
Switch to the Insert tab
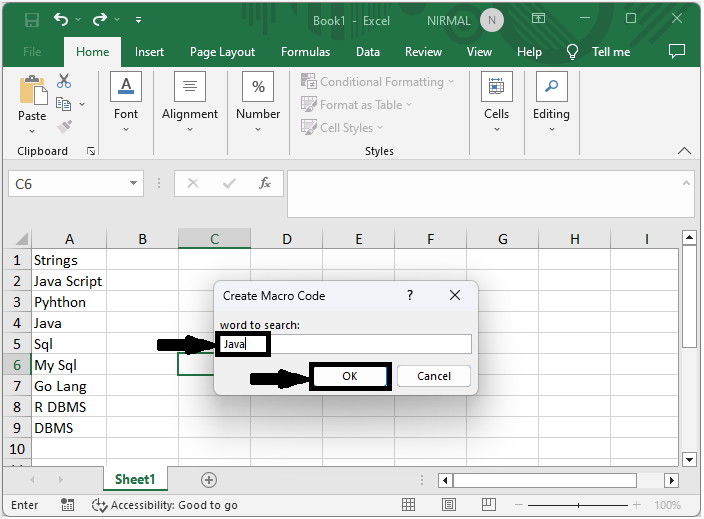click(x=149, y=52)
